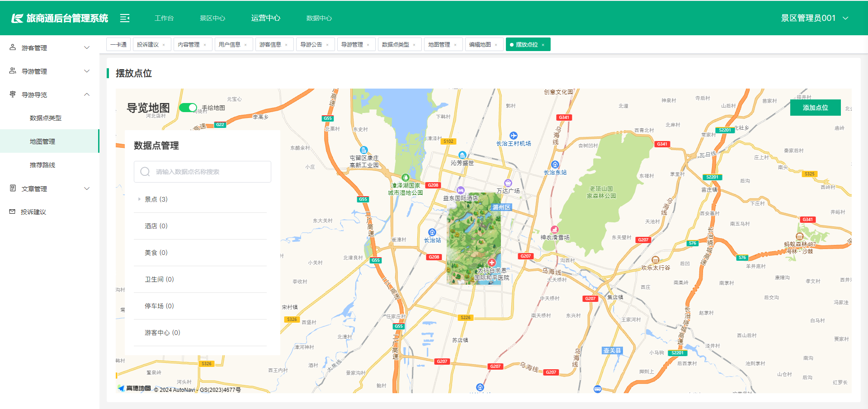Close the 用户信息 tab
The width and height of the screenshot is (868, 409).
[x=245, y=45]
